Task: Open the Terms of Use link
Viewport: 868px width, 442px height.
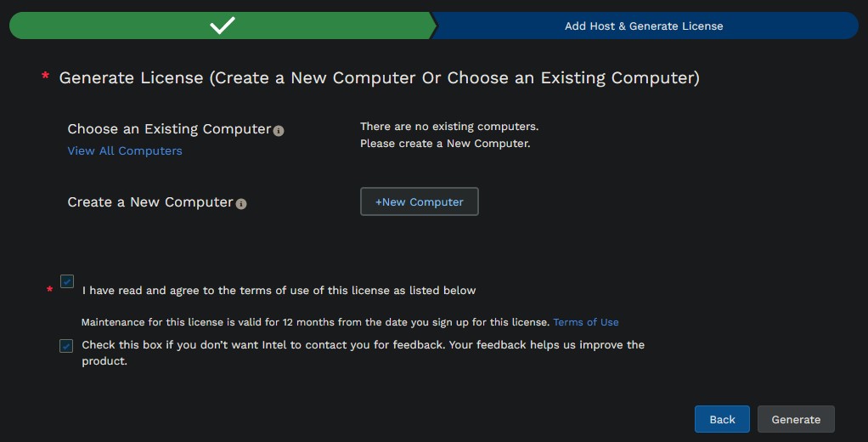Action: click(586, 322)
